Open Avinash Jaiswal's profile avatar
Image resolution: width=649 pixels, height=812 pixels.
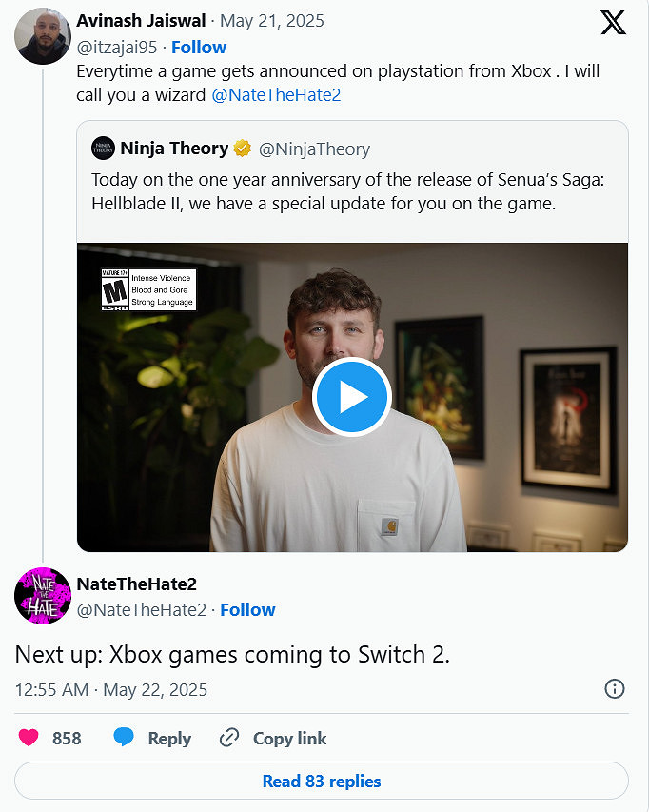point(43,35)
